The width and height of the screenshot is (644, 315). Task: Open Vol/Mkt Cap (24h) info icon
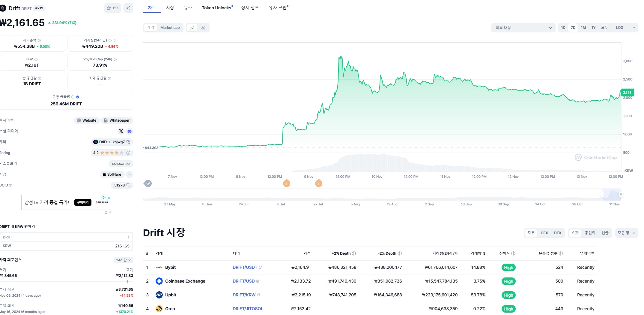pyautogui.click(x=115, y=59)
